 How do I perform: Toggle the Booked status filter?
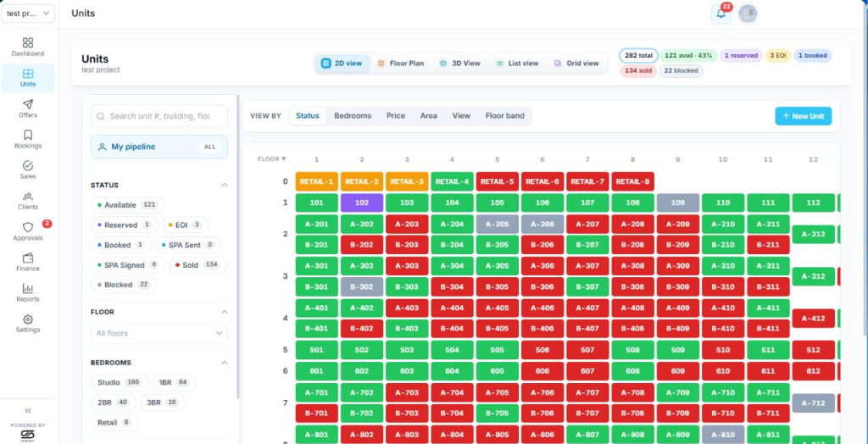[121, 245]
